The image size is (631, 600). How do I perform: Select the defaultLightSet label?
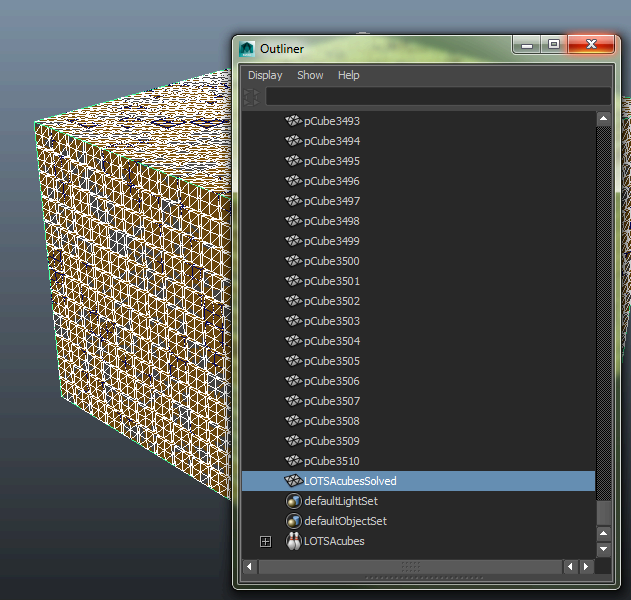[341, 501]
